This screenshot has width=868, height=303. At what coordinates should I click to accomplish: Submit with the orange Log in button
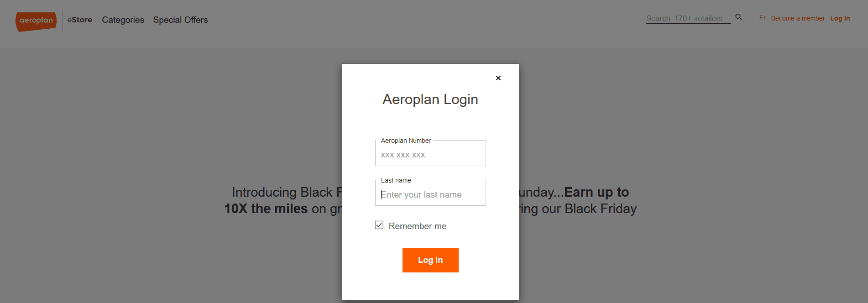point(430,260)
